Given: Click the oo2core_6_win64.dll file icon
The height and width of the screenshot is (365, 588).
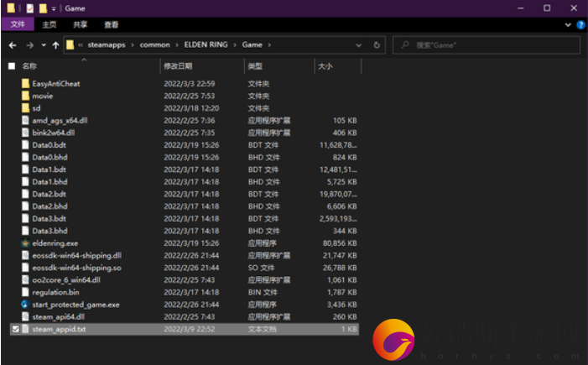Looking at the screenshot, I should [25, 280].
